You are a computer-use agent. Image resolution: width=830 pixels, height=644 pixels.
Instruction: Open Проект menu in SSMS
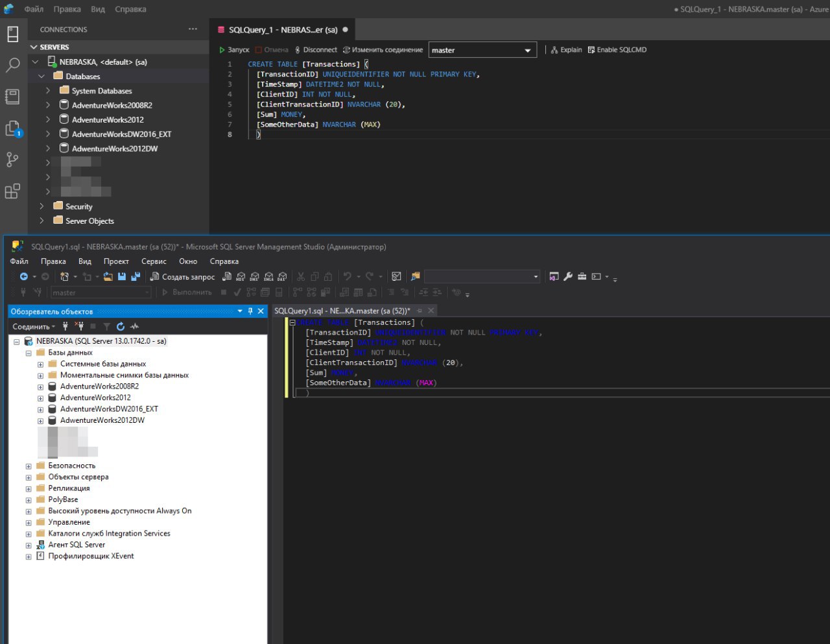(116, 261)
